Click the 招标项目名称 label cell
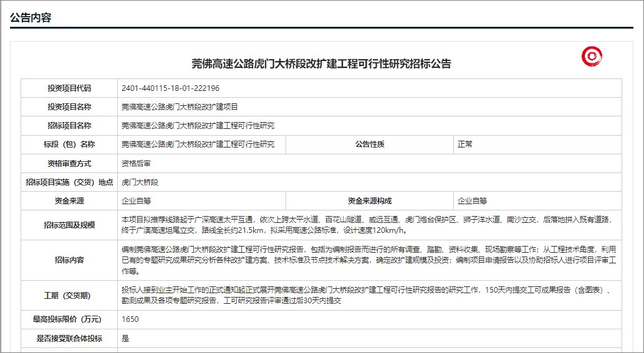Viewport: 644px width, 353px height. point(69,126)
